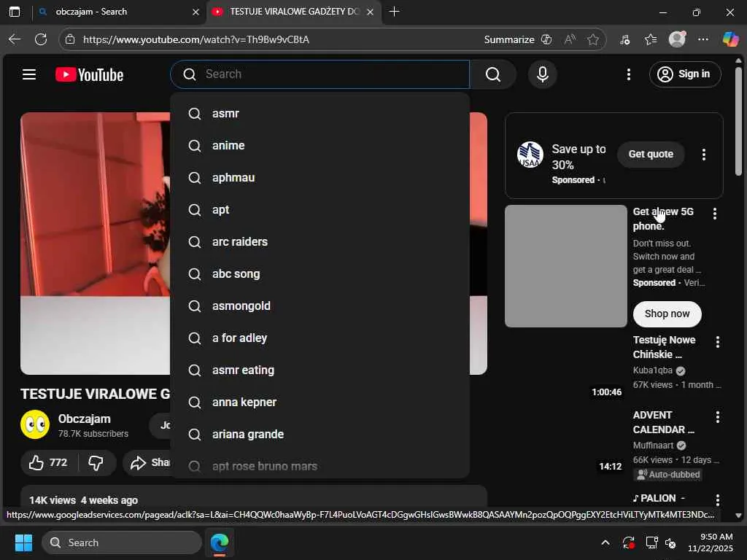The width and height of the screenshot is (747, 560).
Task: Pick the 'apt' suggestion
Action: click(320, 209)
